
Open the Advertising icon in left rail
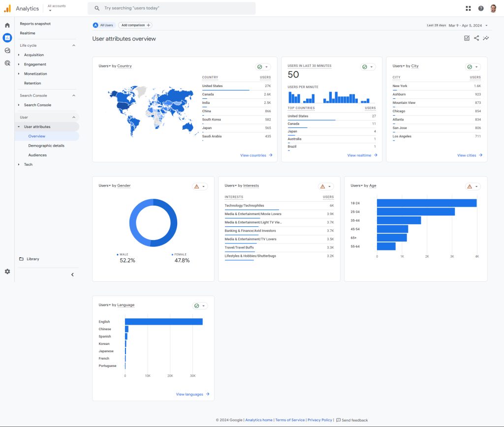click(x=7, y=63)
